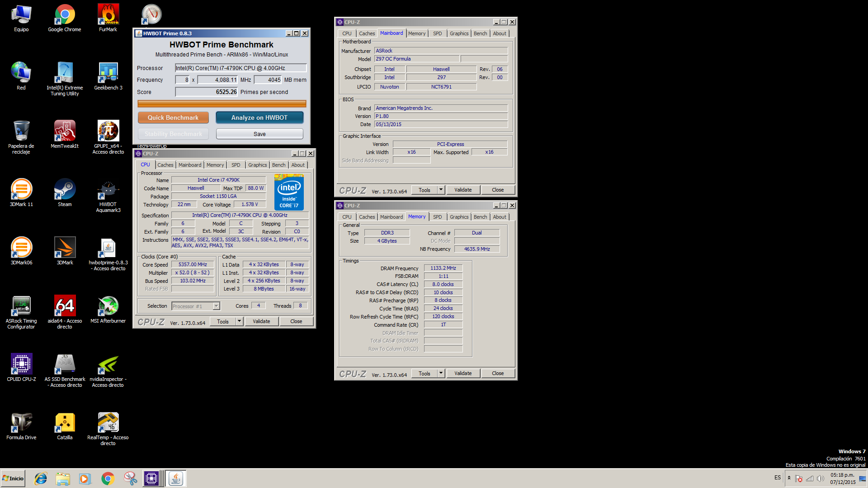This screenshot has width=868, height=488.
Task: Launch AS SSD Benchmark shortcut
Action: pyautogui.click(x=65, y=370)
